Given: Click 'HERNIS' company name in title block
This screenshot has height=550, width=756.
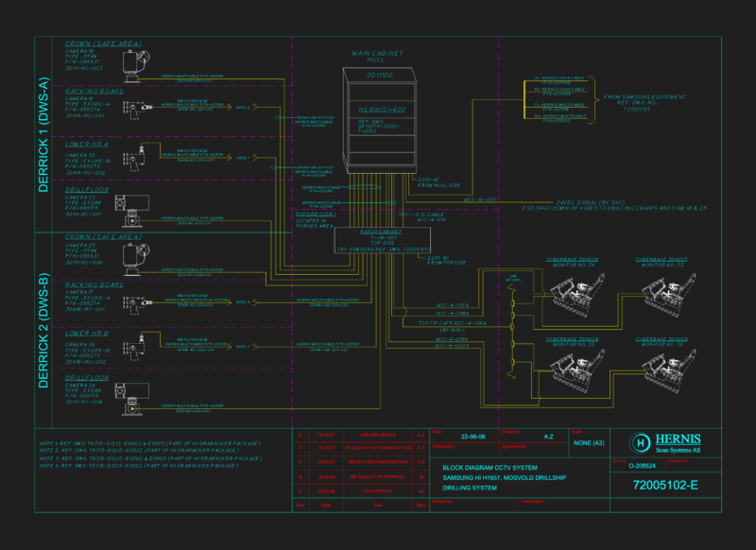Looking at the screenshot, I should click(678, 438).
